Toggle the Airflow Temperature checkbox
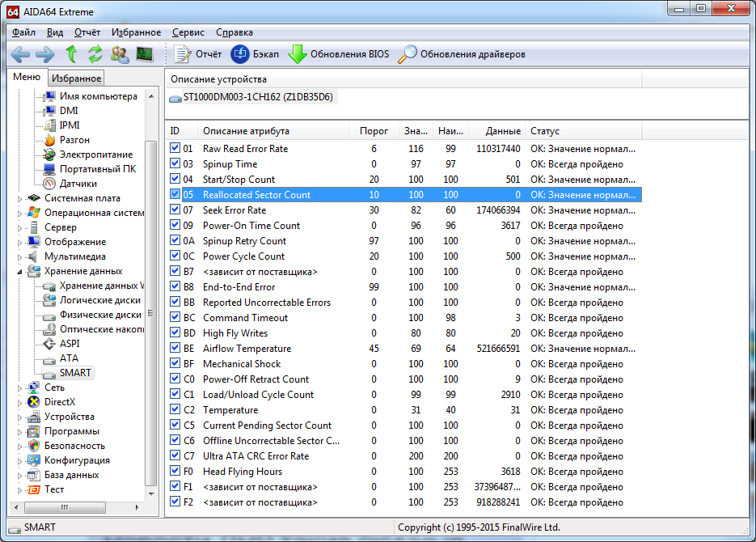The height and width of the screenshot is (542, 756). (x=175, y=348)
